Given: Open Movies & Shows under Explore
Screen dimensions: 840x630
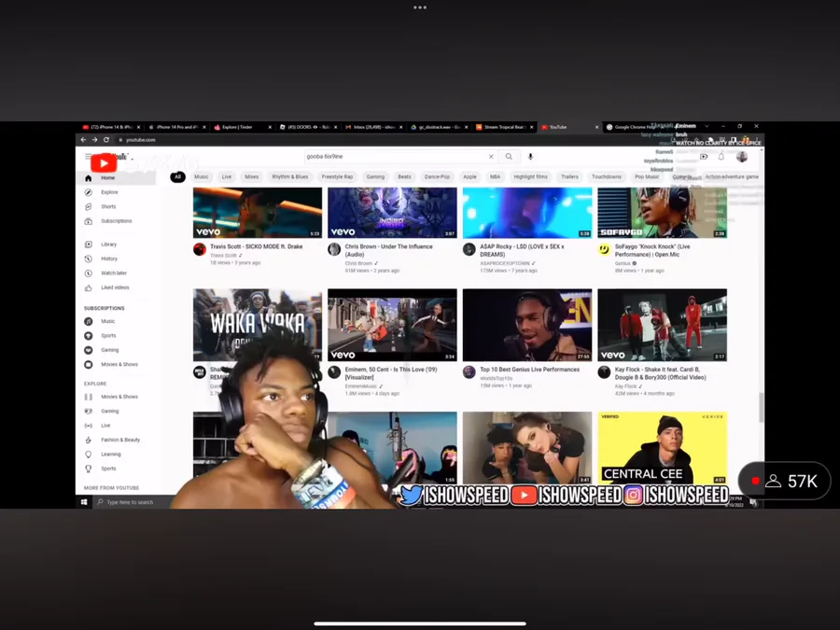Looking at the screenshot, I should 119,397.
